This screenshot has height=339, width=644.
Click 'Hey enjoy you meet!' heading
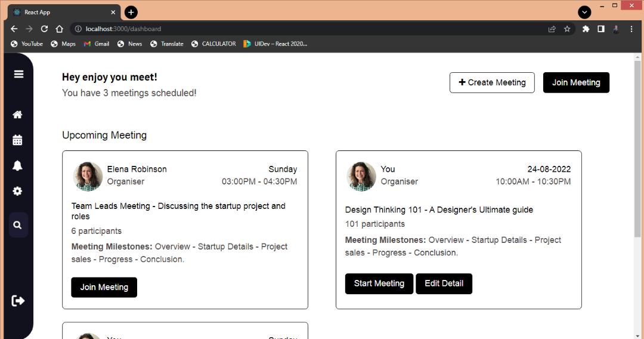(110, 77)
